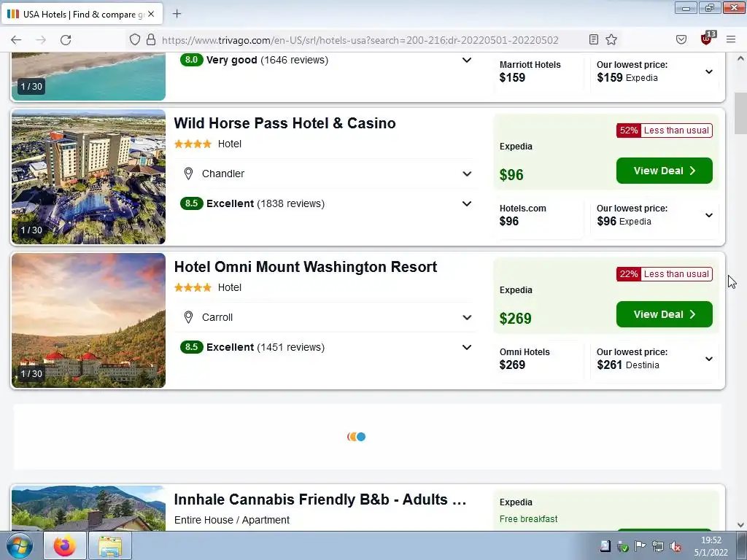Click the browser forward arrow
Image resolution: width=747 pixels, height=560 pixels.
coord(41,40)
